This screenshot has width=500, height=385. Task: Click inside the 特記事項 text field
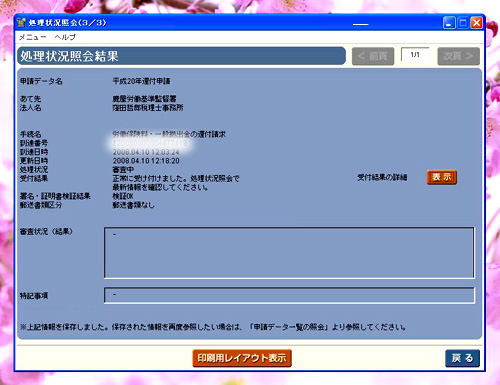coord(289,295)
